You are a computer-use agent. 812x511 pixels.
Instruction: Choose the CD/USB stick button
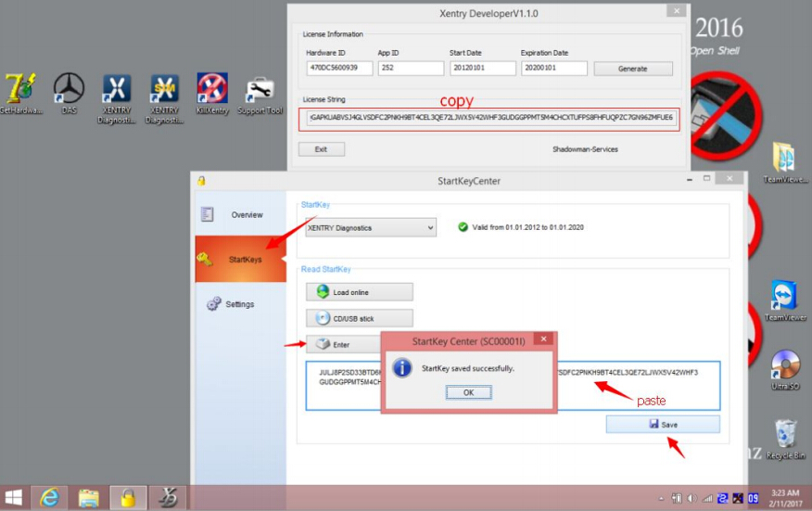point(360,318)
